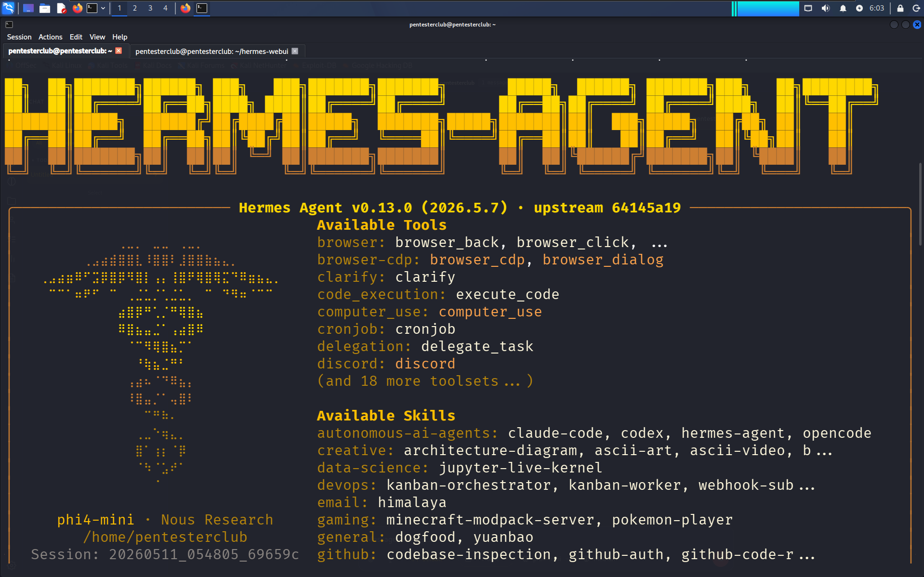924x577 pixels.
Task: Click 'browser_cdp' tool name
Action: click(477, 260)
